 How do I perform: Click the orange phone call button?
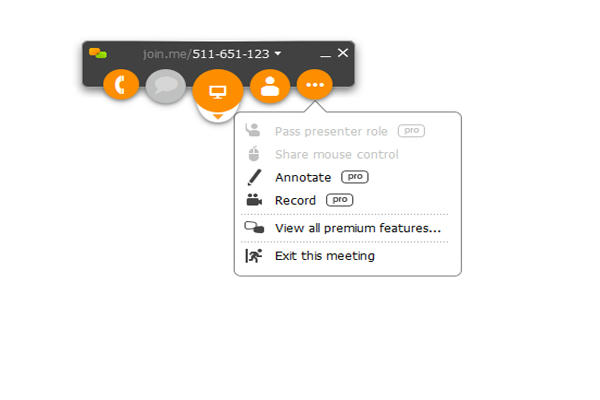tap(121, 85)
